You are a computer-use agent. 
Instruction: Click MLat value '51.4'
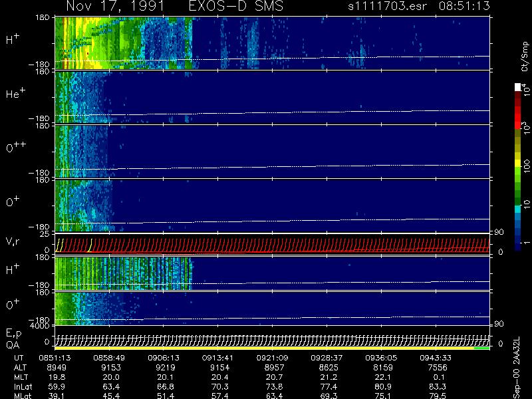(x=166, y=396)
